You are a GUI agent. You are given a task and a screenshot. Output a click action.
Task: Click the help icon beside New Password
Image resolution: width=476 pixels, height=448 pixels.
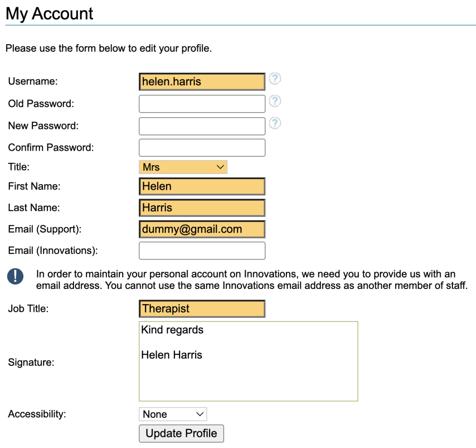pos(275,123)
